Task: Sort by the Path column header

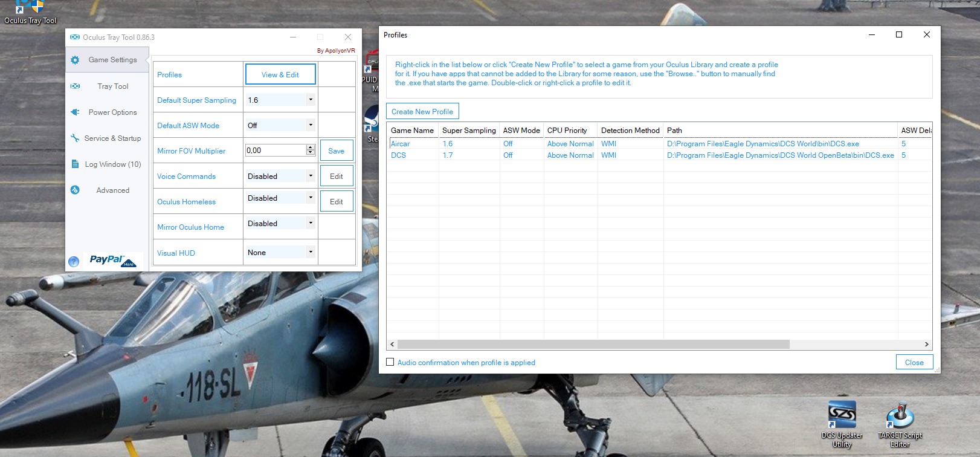Action: coord(781,130)
